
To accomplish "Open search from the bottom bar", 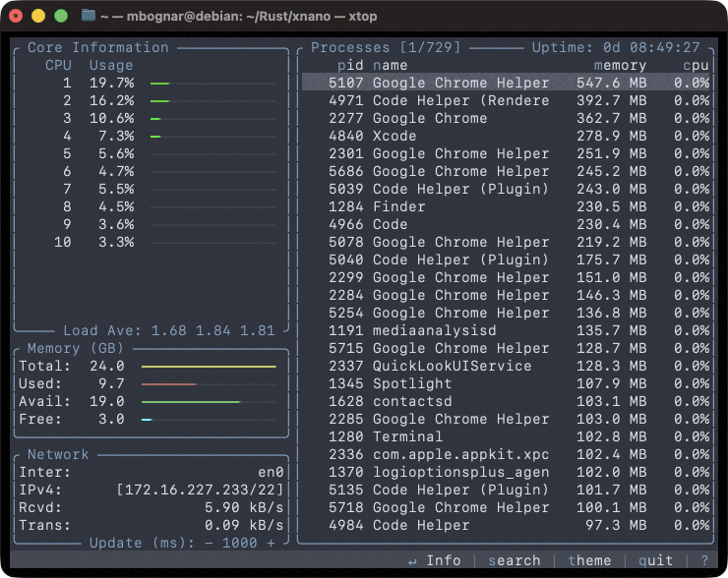I will tap(515, 560).
